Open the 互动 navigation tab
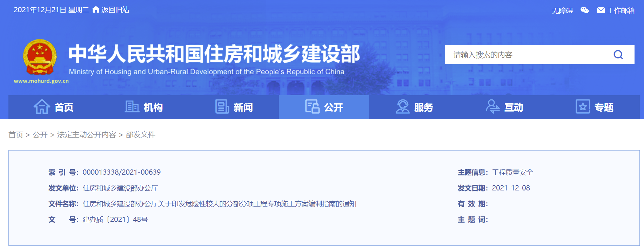Image resolution: width=644 pixels, height=251 pixels. (x=504, y=107)
